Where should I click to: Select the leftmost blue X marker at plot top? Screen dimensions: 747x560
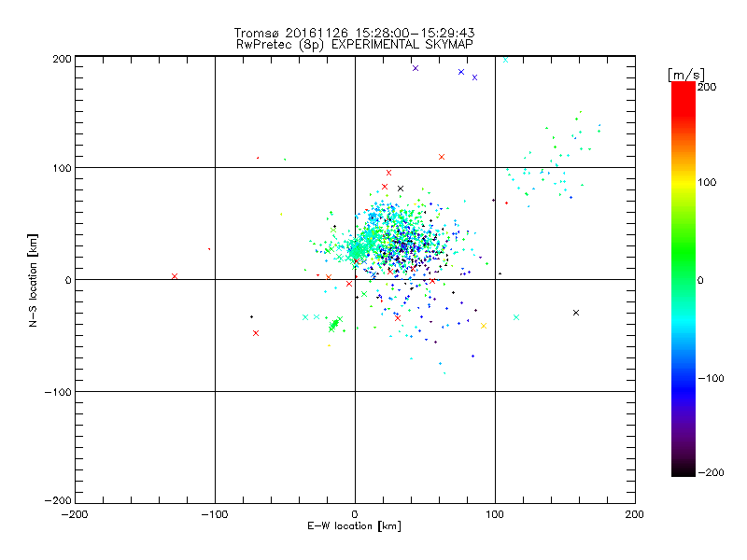pos(416,68)
